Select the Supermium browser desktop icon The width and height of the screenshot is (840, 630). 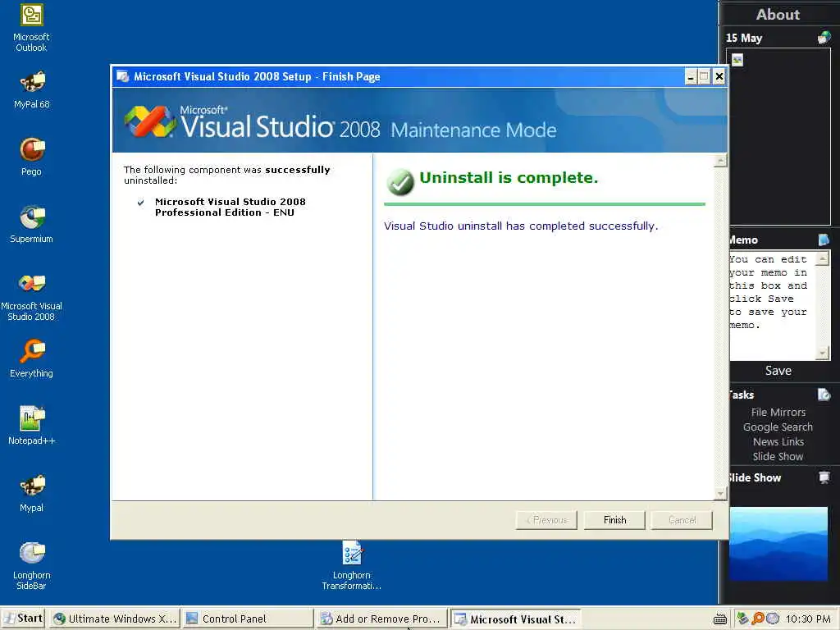pyautogui.click(x=32, y=225)
